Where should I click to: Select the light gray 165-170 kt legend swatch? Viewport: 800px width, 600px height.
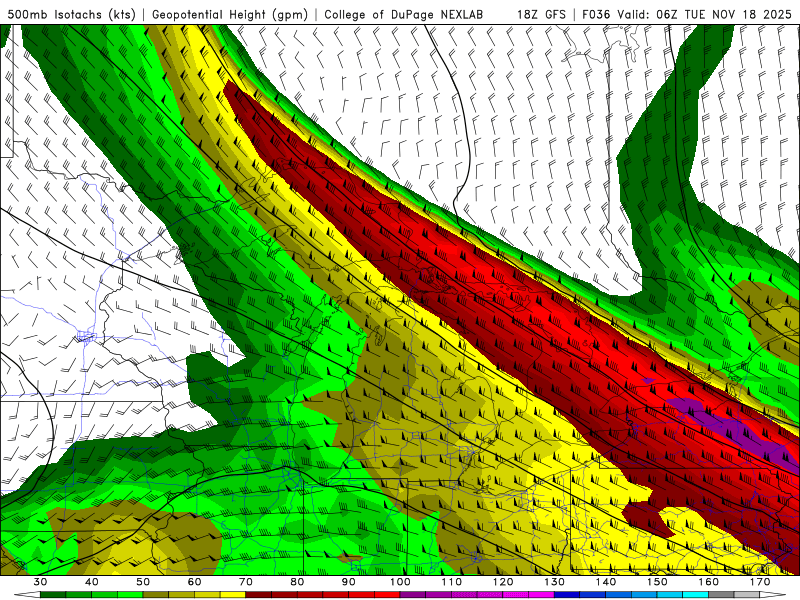[747, 595]
